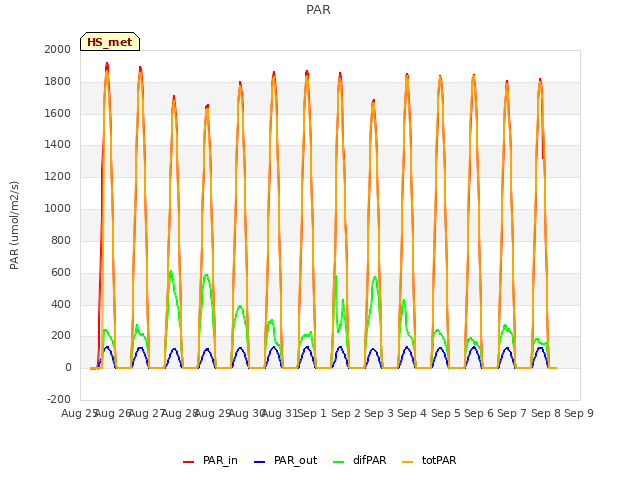Click the 600 y-axis tick label
This screenshot has height=480, width=640.
tap(61, 272)
